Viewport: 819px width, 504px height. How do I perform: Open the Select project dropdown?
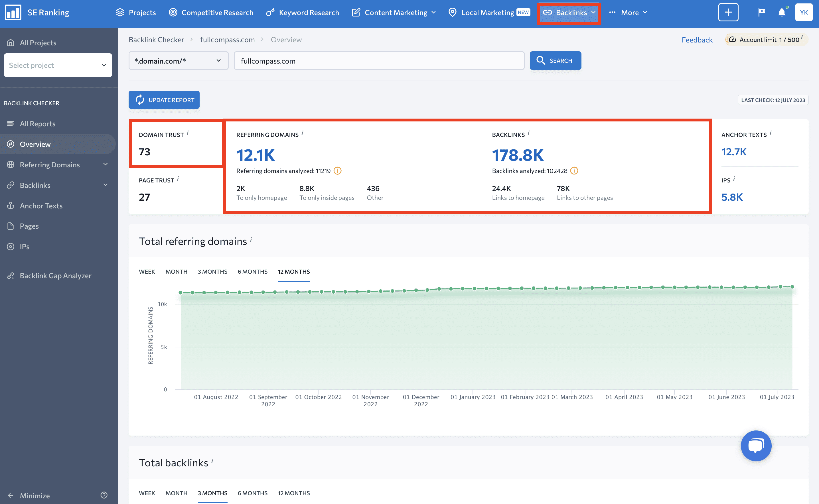coord(58,65)
